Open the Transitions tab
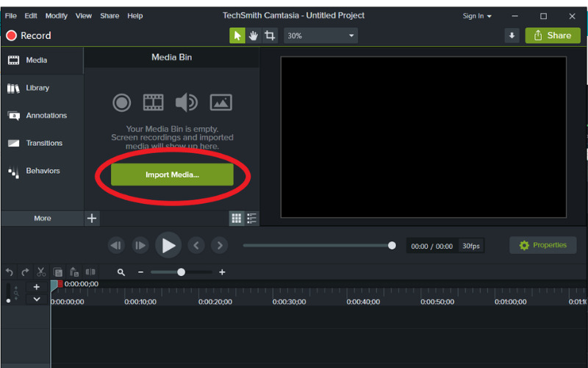 [42, 143]
